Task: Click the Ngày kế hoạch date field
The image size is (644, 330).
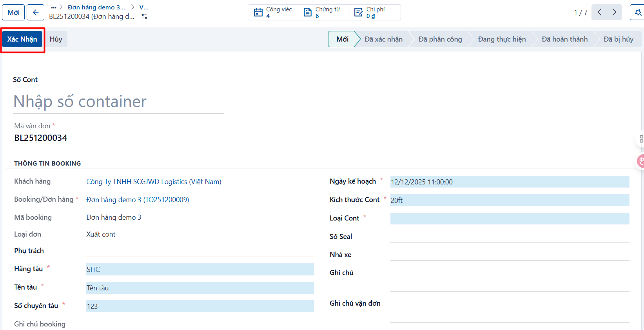Action: coord(510,182)
